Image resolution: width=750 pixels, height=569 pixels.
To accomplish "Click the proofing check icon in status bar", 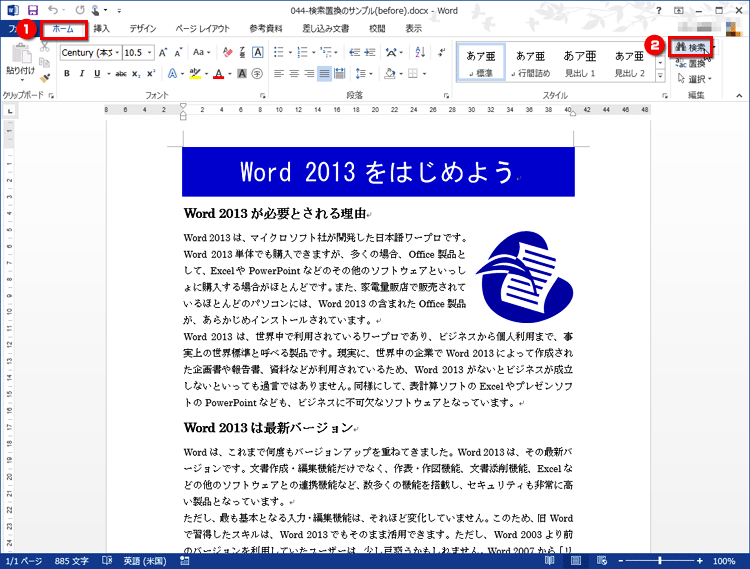I will coord(107,560).
